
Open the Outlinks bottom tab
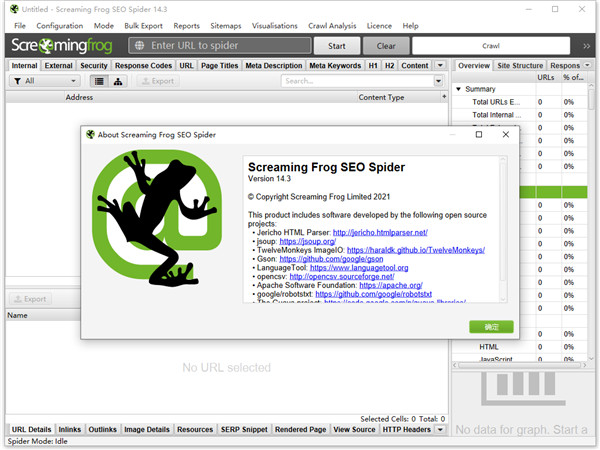click(103, 429)
